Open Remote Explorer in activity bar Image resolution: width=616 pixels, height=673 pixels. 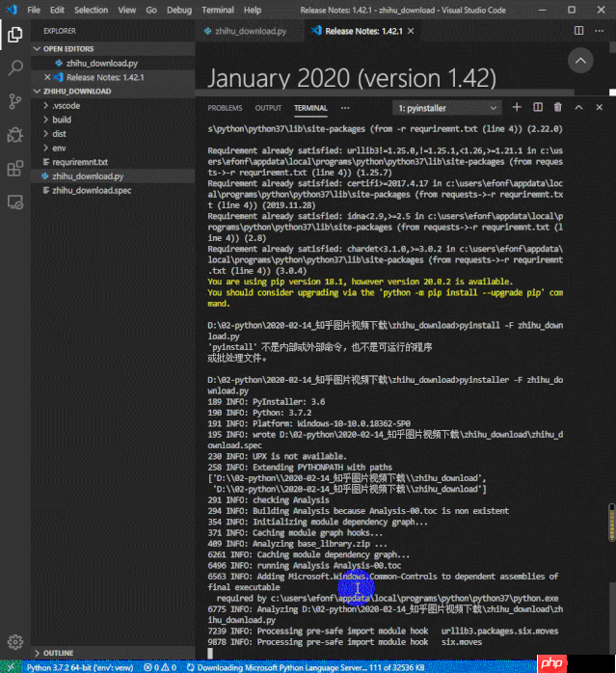point(15,202)
